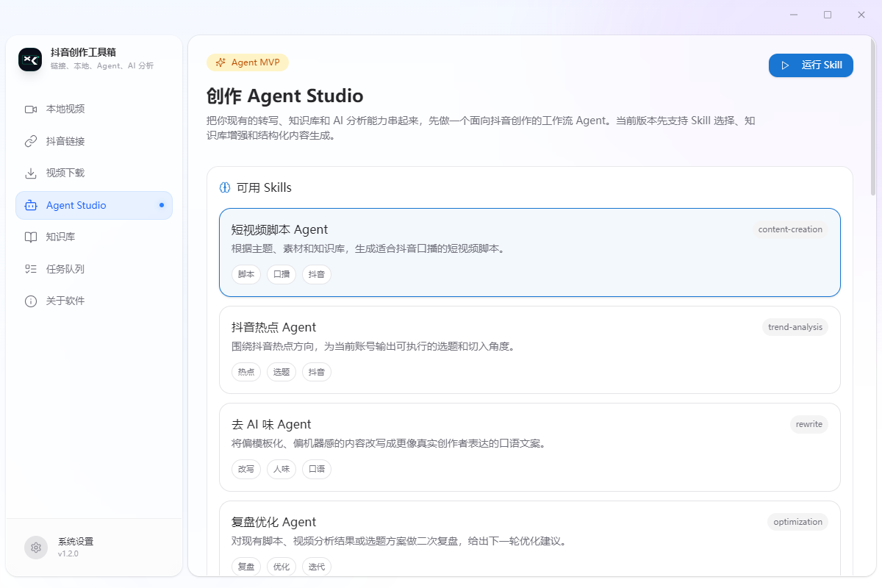Click the 抖音 tag on 抖音热点 Agent
This screenshot has height=588, width=882.
click(x=317, y=372)
